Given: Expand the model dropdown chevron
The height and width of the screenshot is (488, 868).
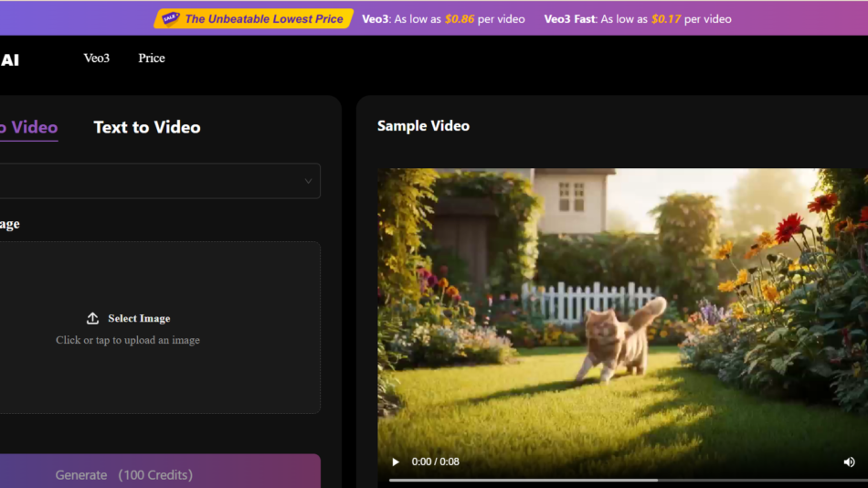Looking at the screenshot, I should pos(308,181).
